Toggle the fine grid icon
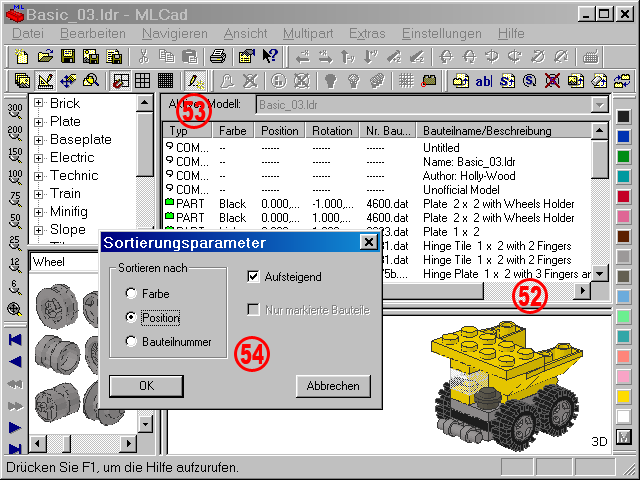The image size is (640, 480). 165,80
